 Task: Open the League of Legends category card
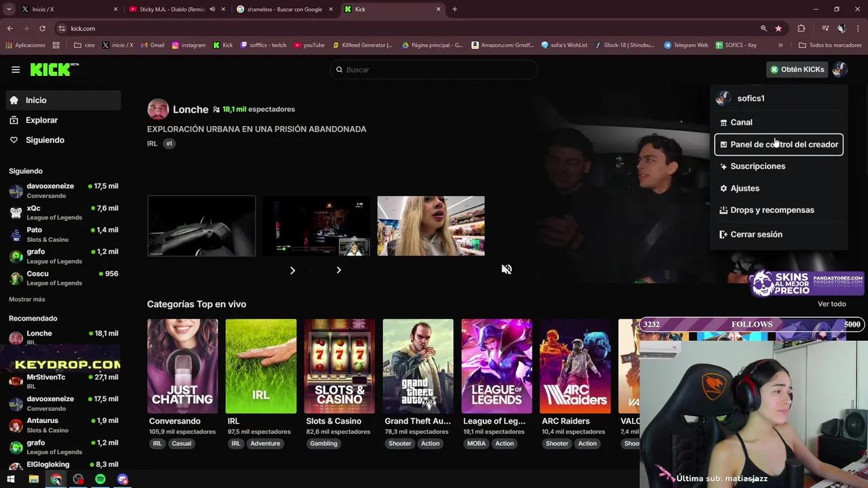pos(496,366)
